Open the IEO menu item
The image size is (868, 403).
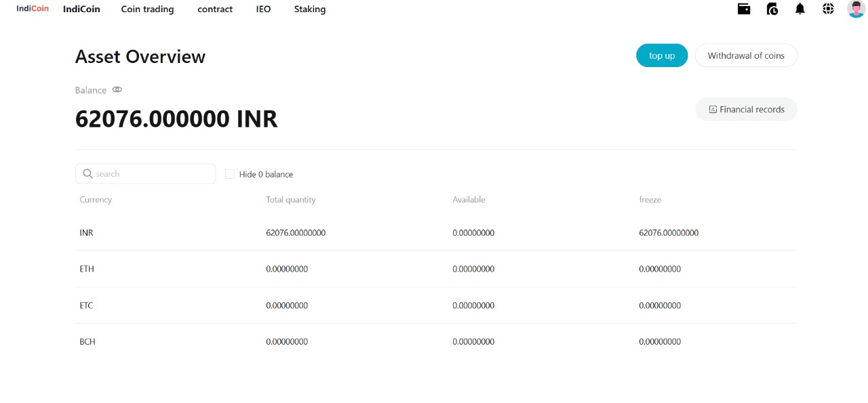263,9
